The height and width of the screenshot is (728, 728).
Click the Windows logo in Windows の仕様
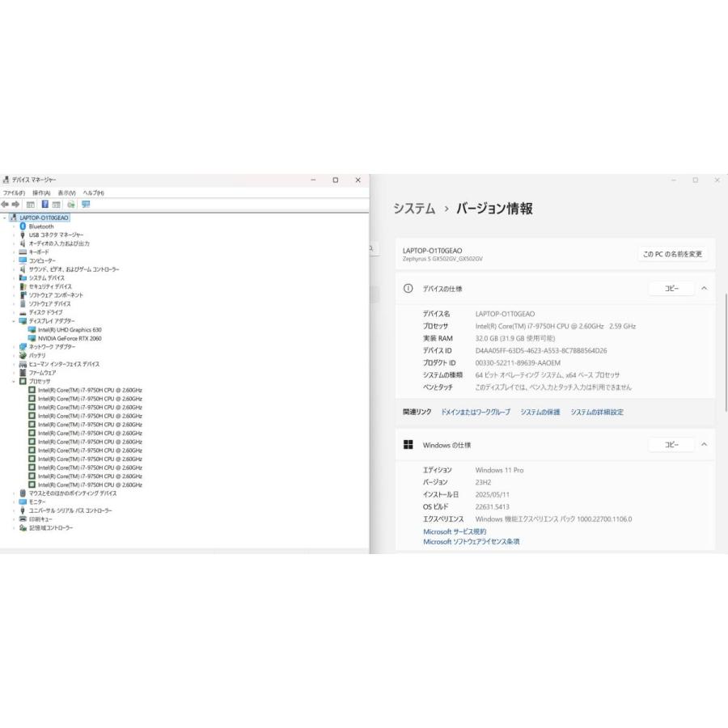[408, 445]
